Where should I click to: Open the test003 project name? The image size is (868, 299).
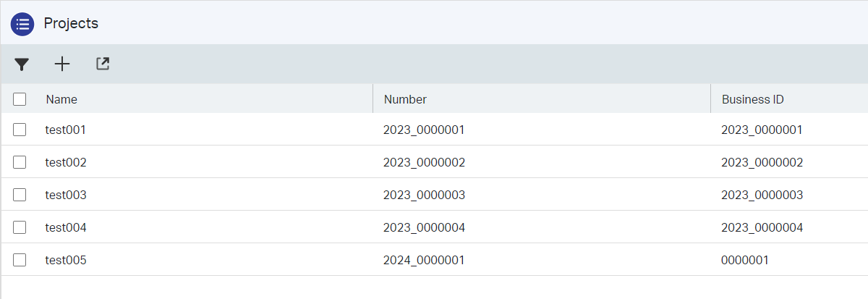click(x=66, y=195)
